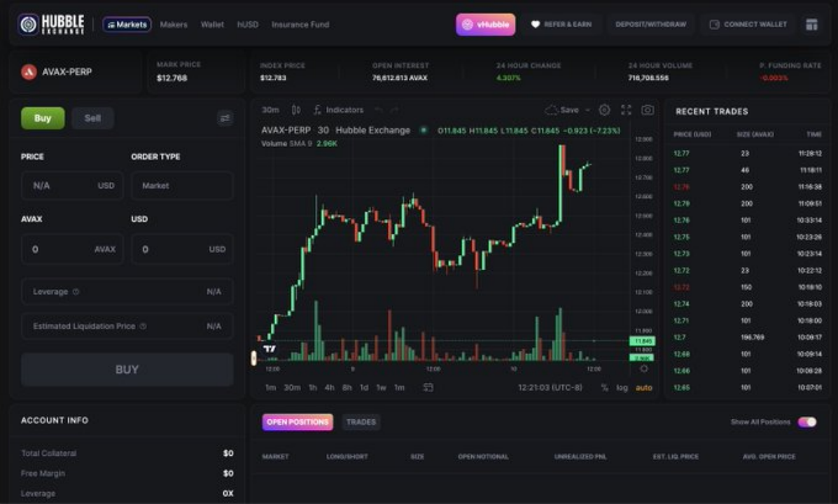
Task: Set chart range to 4h
Action: coord(329,388)
